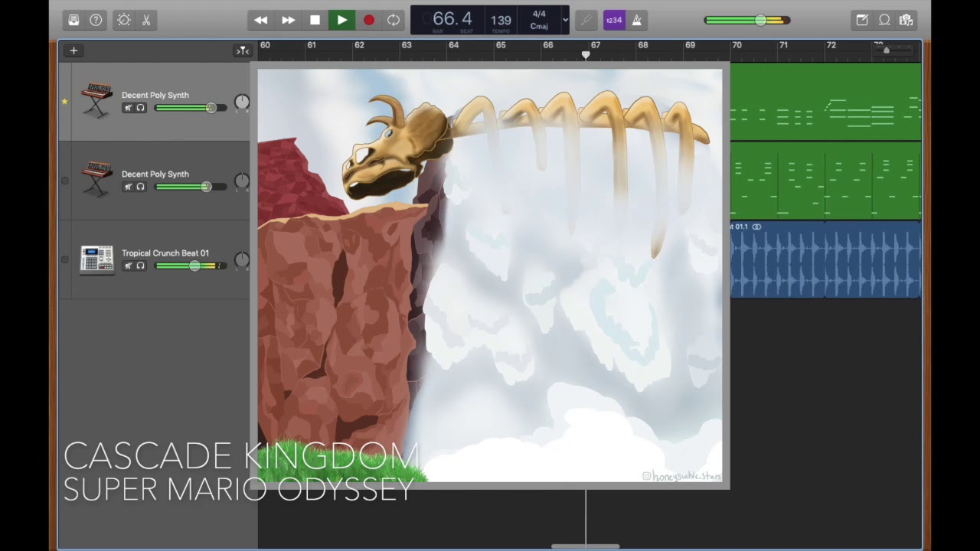Stop playback
Image resolution: width=980 pixels, height=551 pixels.
tap(315, 21)
